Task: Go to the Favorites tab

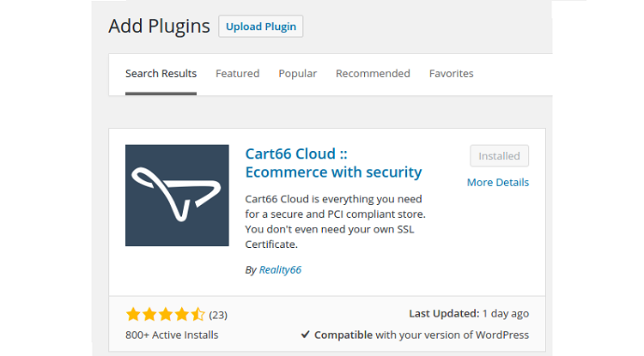Action: (x=452, y=74)
